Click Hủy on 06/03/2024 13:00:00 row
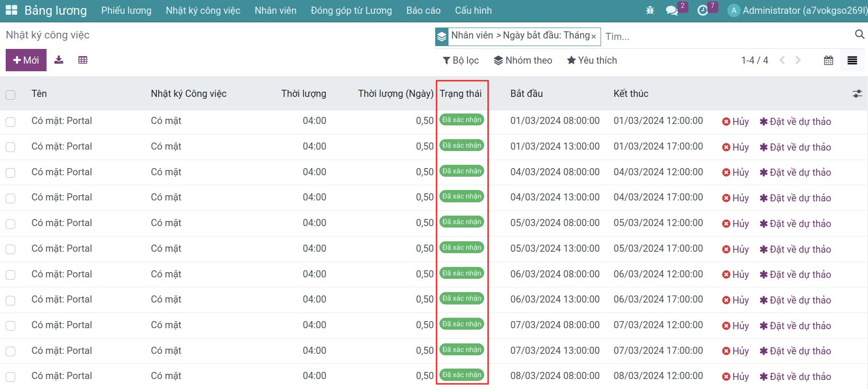Viewport: 868px width, 389px height. tap(735, 300)
